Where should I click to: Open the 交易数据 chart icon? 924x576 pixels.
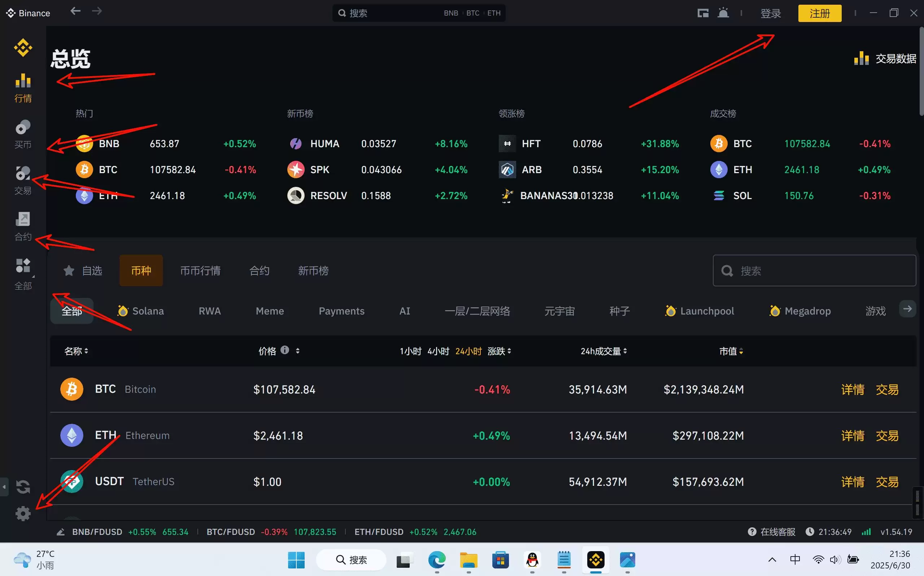(862, 58)
